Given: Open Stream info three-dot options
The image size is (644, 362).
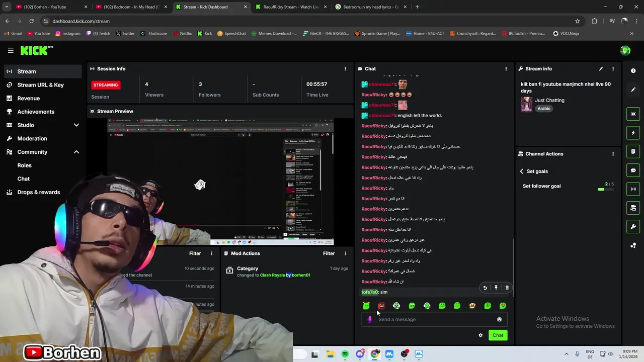Looking at the screenshot, I should pyautogui.click(x=613, y=68).
